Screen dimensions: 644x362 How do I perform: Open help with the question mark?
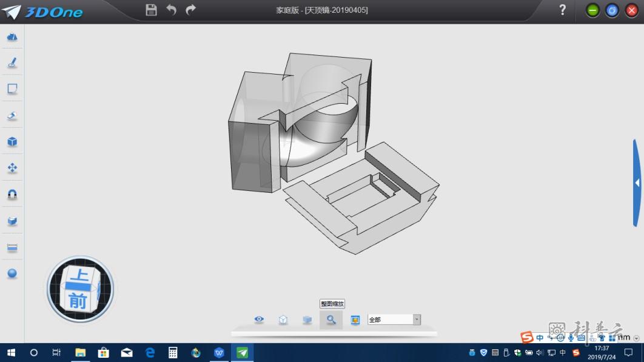(562, 10)
